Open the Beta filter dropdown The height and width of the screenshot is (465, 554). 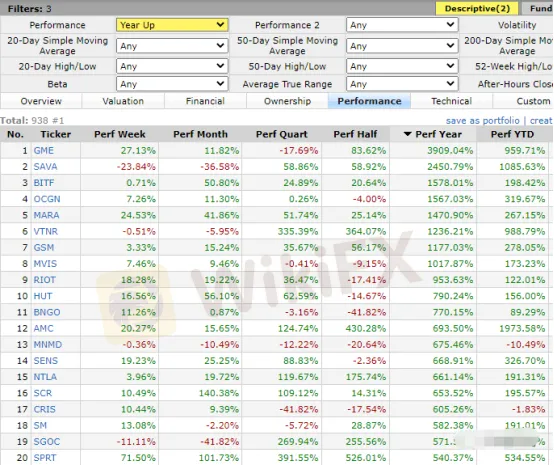pyautogui.click(x=172, y=84)
